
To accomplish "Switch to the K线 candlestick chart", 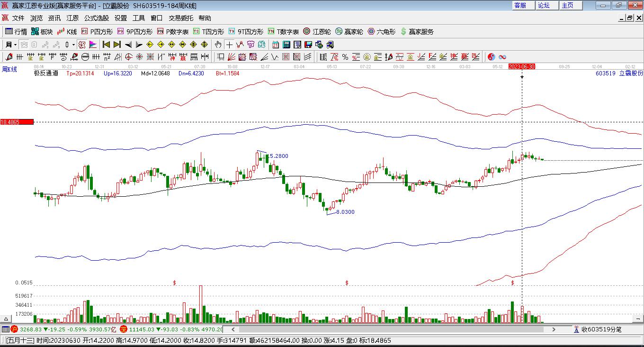I will [67, 32].
